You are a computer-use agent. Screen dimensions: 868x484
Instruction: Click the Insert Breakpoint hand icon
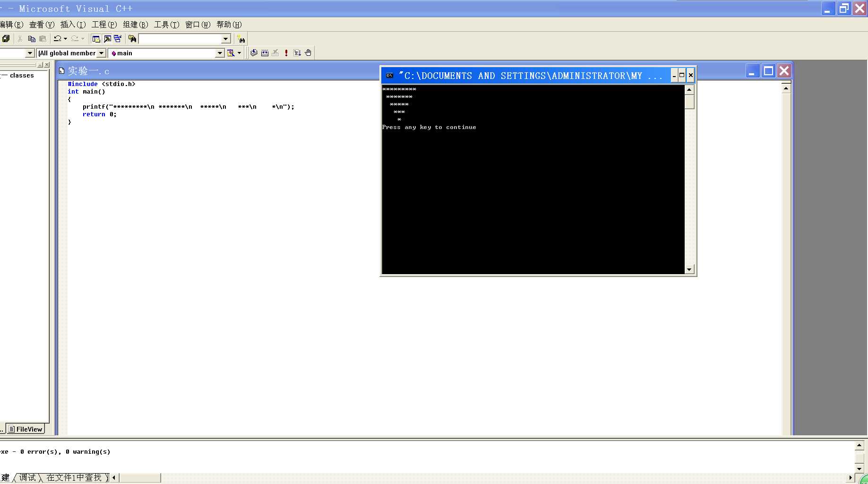pyautogui.click(x=308, y=53)
